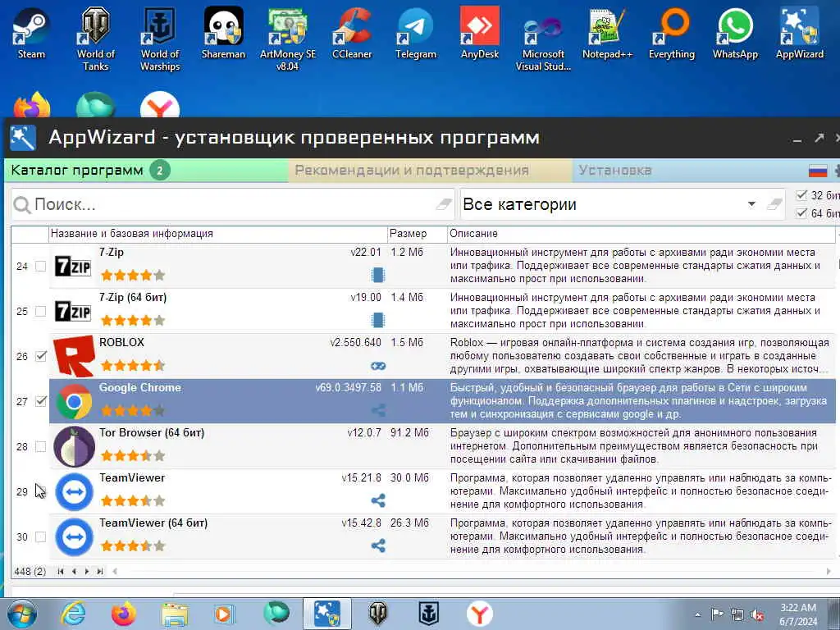This screenshot has width=840, height=630.
Task: Open the WhatsApp desktop icon
Action: (x=735, y=32)
